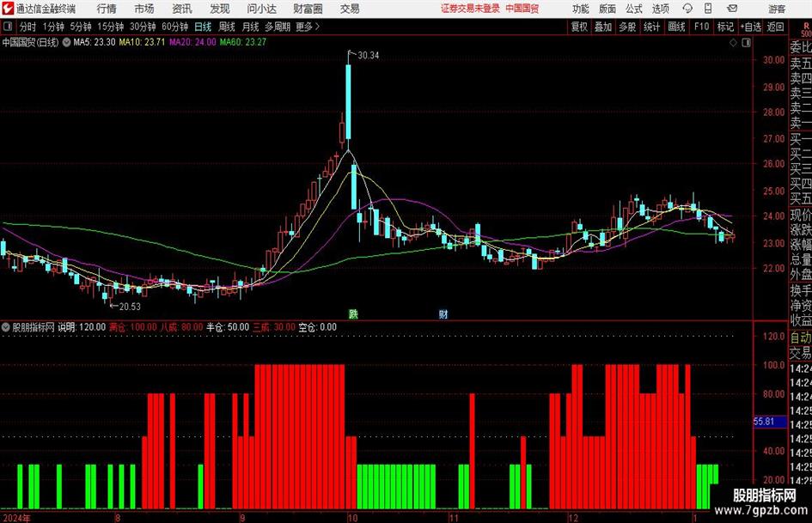Expand the 中国国贸(日线) indicator dropdown arrow
The image size is (812, 523).
(66, 42)
